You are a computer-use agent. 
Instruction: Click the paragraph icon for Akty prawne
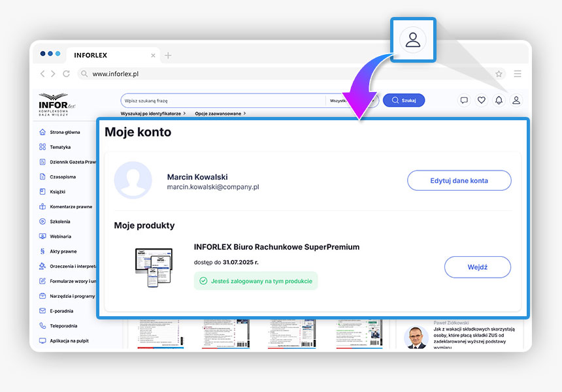[x=42, y=251]
